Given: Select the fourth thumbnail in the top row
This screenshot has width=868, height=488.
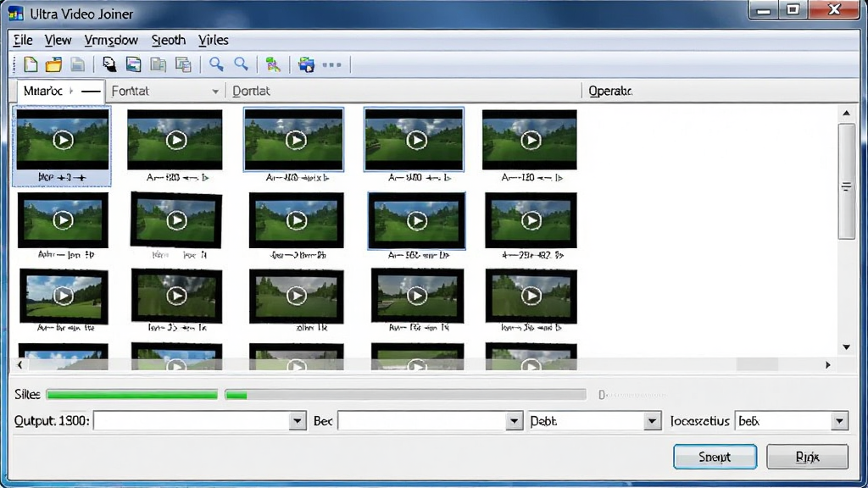Looking at the screenshot, I should [414, 140].
